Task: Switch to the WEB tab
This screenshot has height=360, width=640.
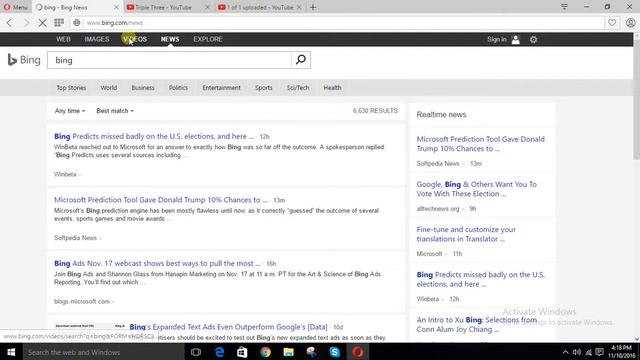Action: [63, 39]
